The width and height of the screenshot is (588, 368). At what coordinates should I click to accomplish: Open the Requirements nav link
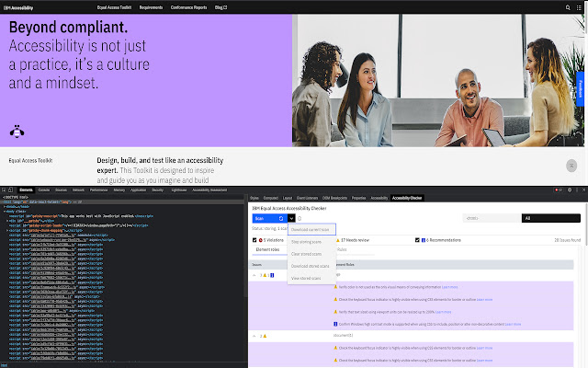click(151, 7)
